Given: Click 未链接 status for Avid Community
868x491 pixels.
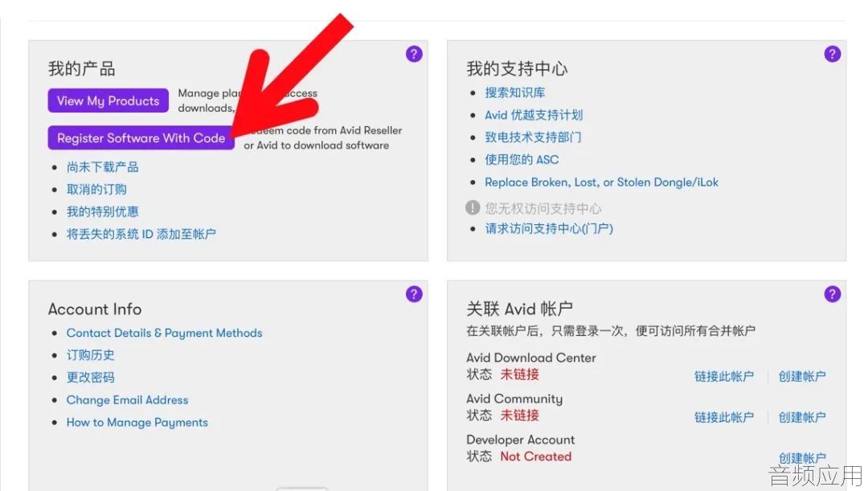Looking at the screenshot, I should (x=520, y=415).
